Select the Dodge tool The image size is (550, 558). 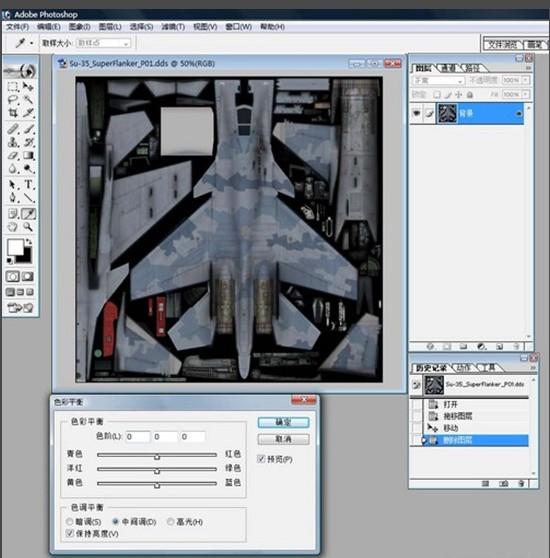28,168
